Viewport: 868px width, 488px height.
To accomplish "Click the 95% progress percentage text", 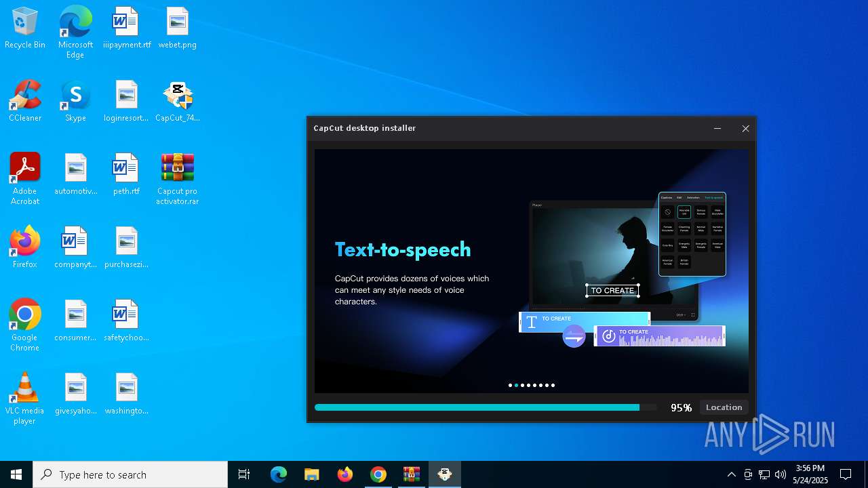I will pos(681,407).
